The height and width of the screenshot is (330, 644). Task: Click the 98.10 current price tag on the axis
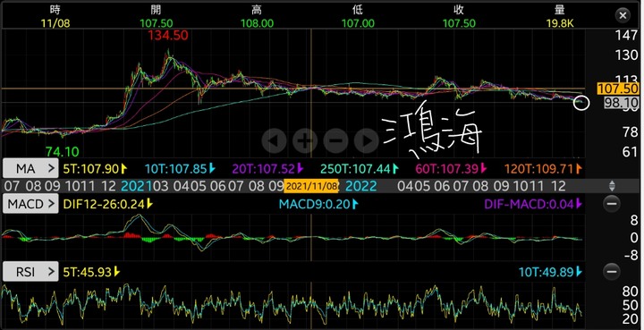pyautogui.click(x=621, y=103)
